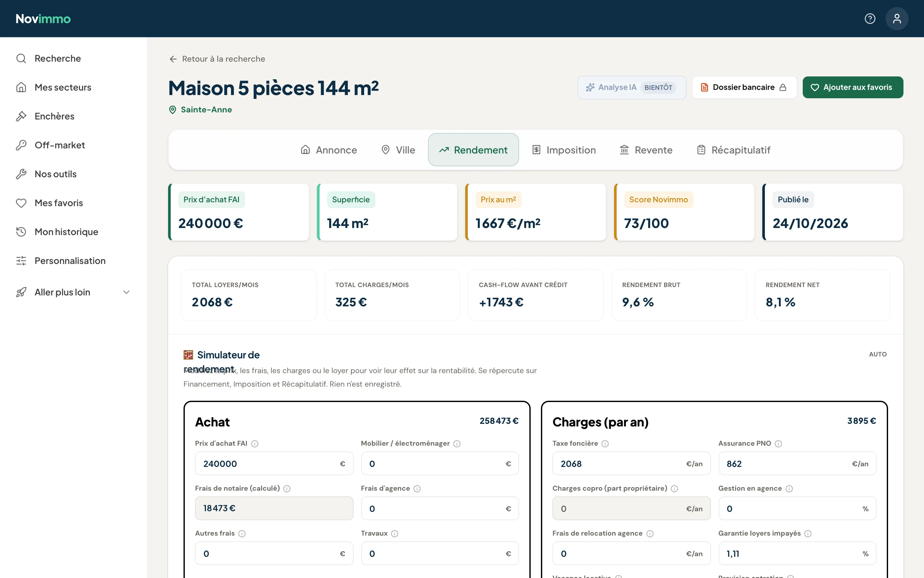Click info icon beside Taxe foncière
The height and width of the screenshot is (578, 924).
click(605, 443)
